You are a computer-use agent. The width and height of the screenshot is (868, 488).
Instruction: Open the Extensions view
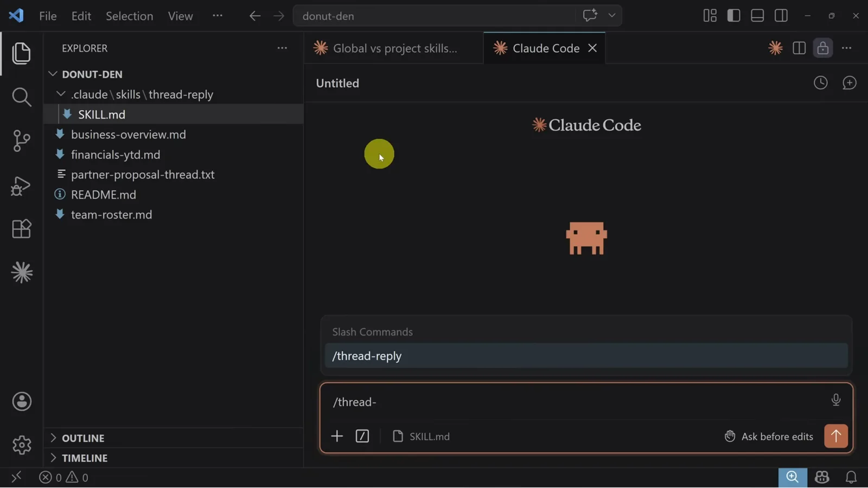click(21, 229)
